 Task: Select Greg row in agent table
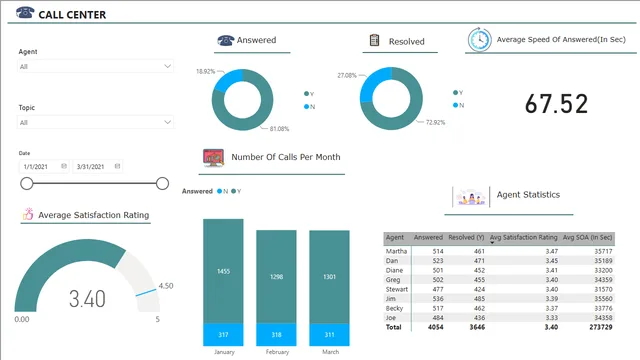click(499, 280)
